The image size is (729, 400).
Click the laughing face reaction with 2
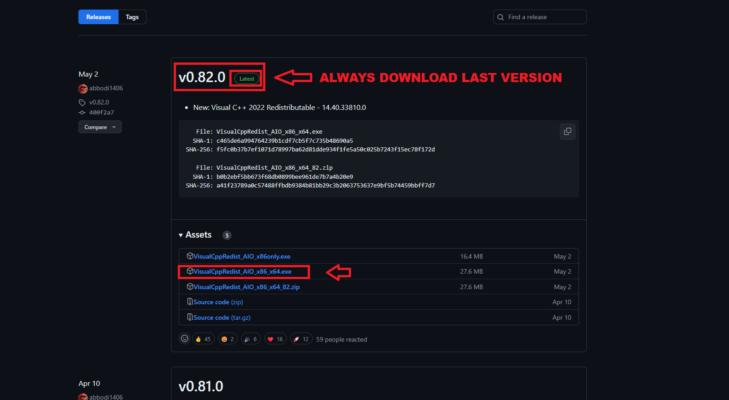229,339
